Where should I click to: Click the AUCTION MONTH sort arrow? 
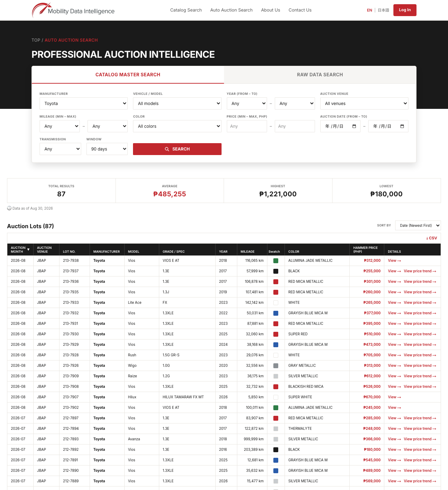[28, 250]
